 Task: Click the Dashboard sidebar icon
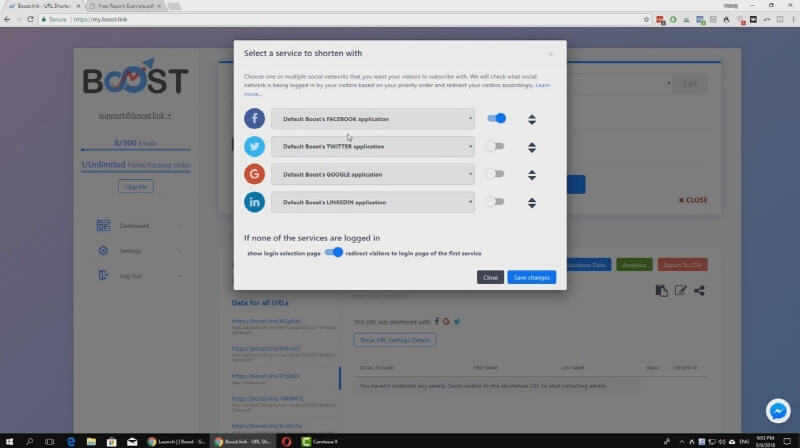click(103, 226)
